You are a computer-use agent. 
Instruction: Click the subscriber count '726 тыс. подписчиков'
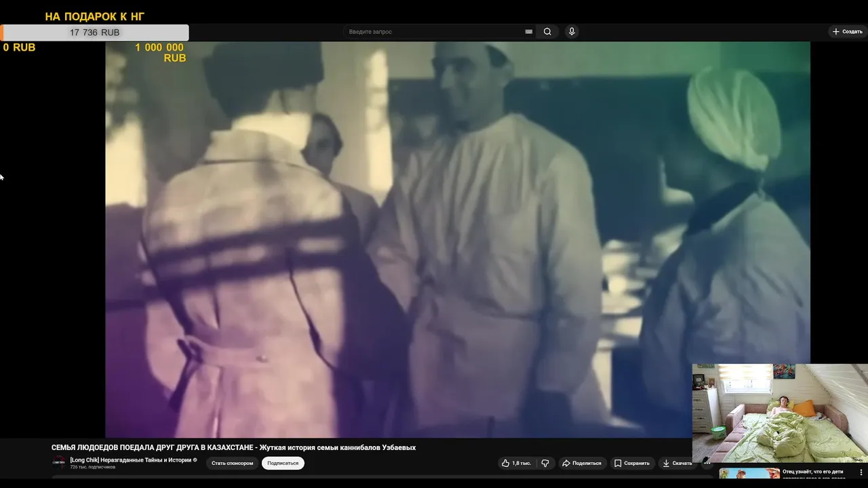tap(93, 468)
